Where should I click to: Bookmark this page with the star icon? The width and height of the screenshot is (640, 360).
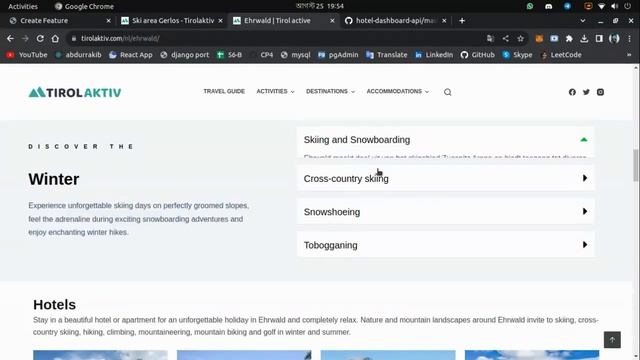coord(520,38)
